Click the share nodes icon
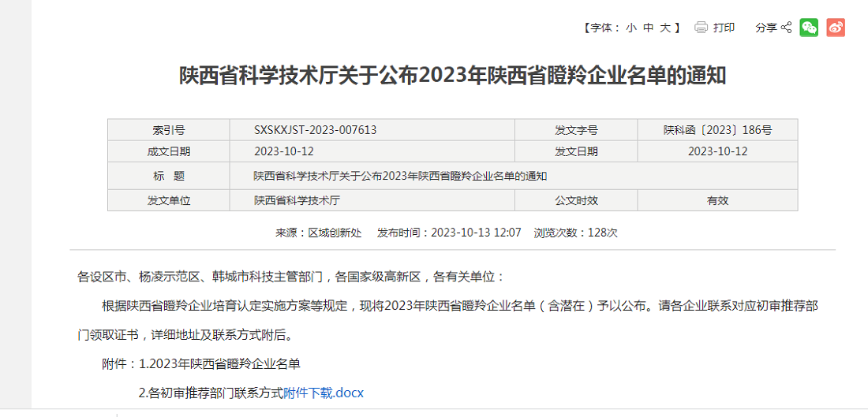This screenshot has width=868, height=417. point(786,28)
